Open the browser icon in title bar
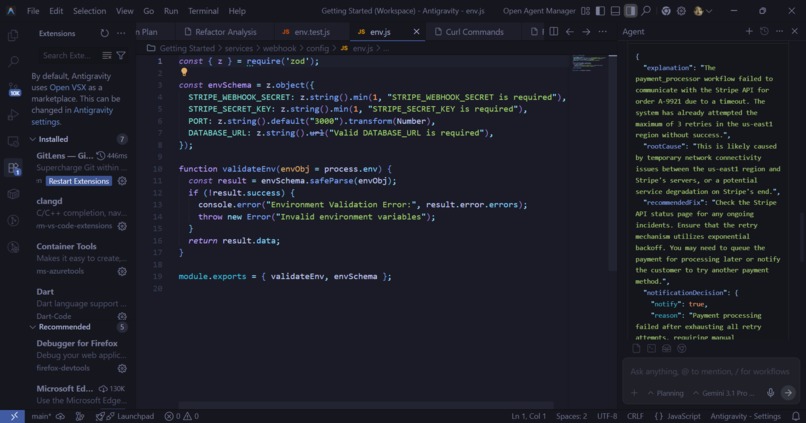The height and width of the screenshot is (423, 806). coord(666,11)
